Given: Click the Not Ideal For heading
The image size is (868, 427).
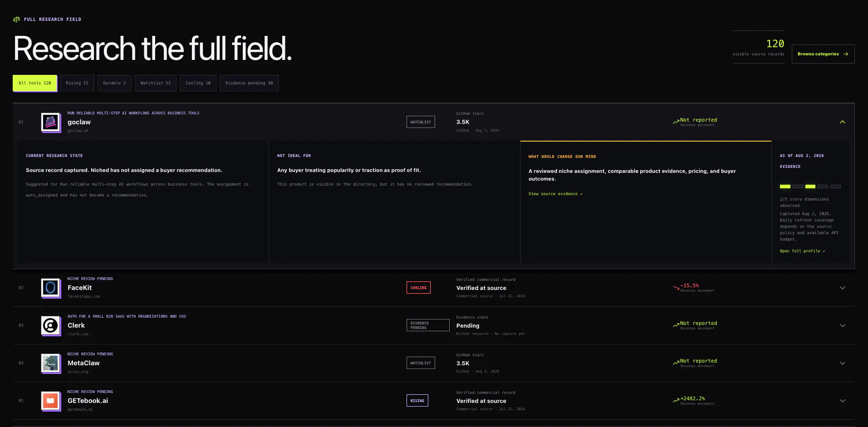Looking at the screenshot, I should pyautogui.click(x=294, y=156).
